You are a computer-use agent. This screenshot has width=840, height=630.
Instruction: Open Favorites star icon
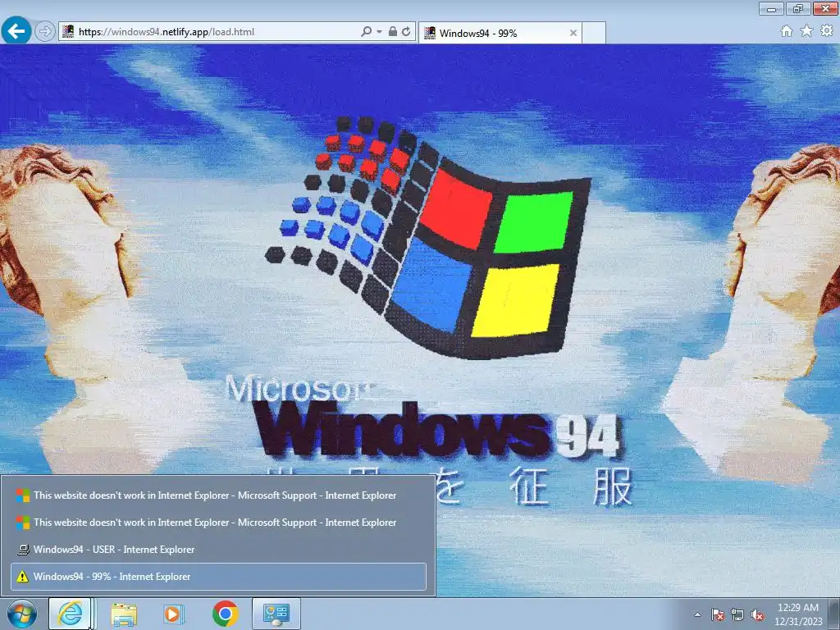tap(806, 31)
